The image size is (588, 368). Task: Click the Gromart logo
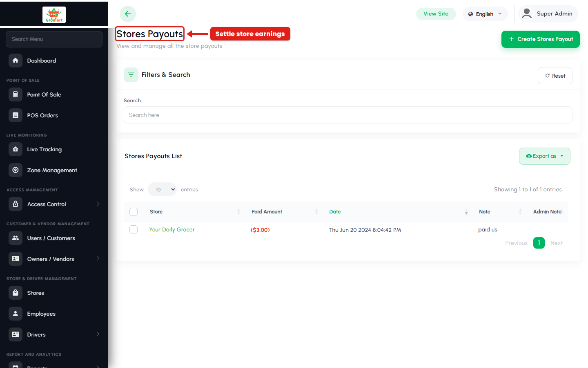pos(54,15)
